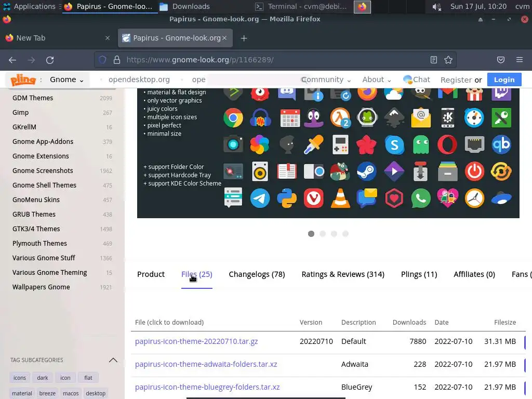Open the opendesktop.org link
The width and height of the screenshot is (532, 399).
(x=139, y=79)
